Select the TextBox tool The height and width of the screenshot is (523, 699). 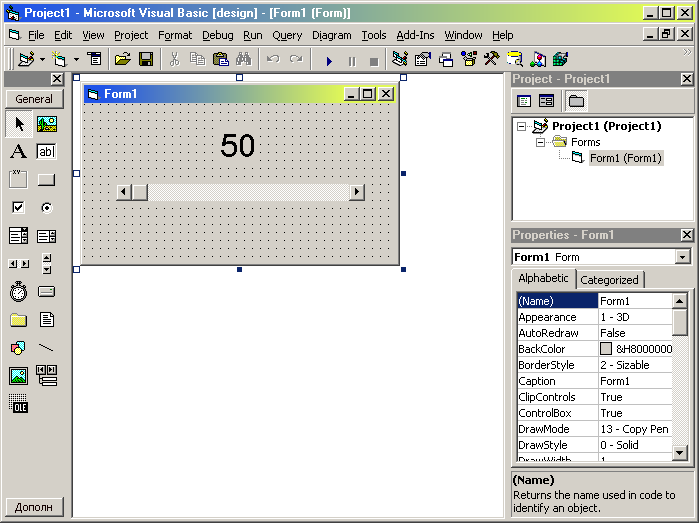pyautogui.click(x=46, y=152)
